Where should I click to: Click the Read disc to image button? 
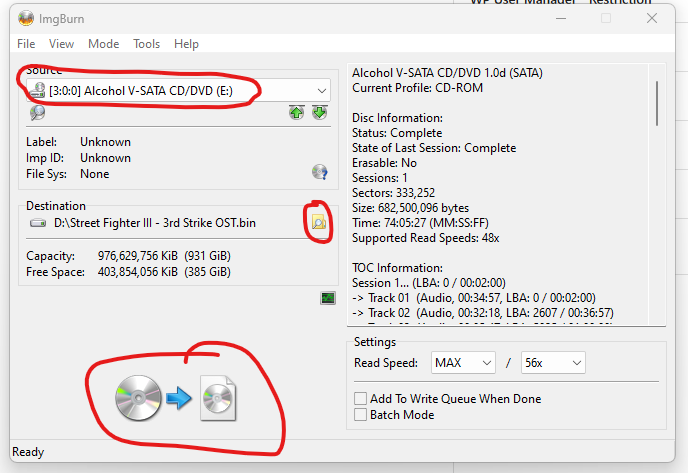176,398
